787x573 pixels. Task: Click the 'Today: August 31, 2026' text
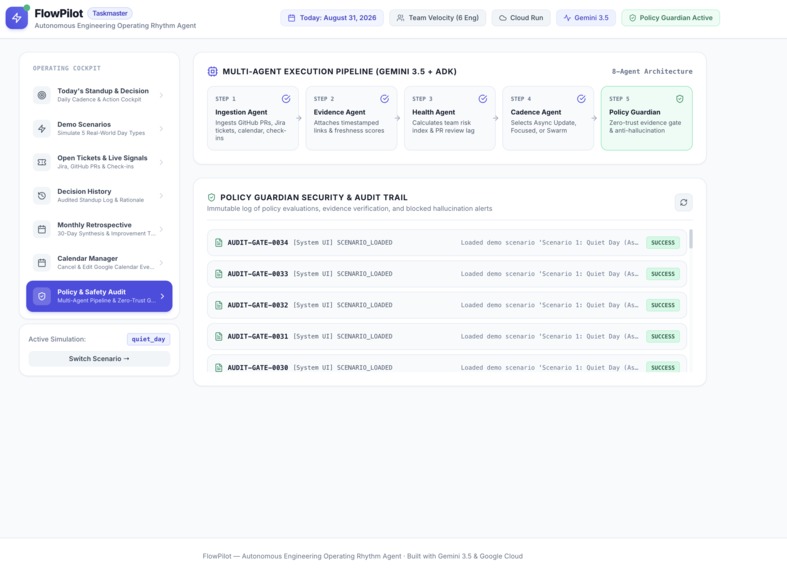point(338,18)
